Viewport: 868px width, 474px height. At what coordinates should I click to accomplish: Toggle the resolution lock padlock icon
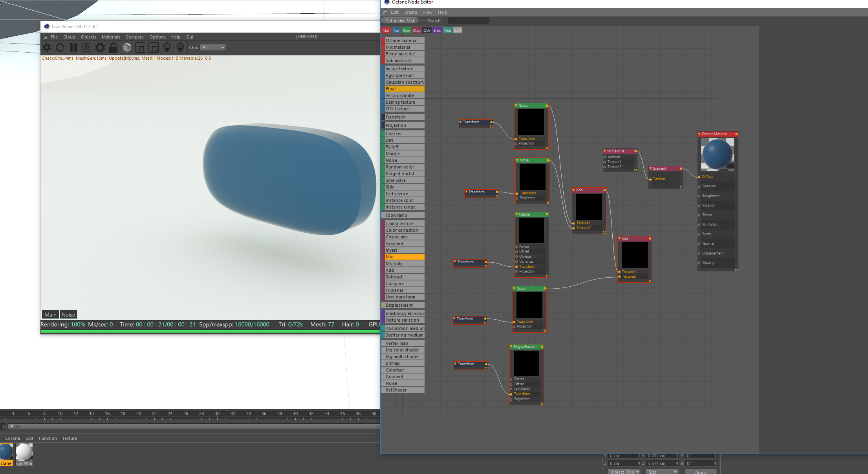[114, 48]
